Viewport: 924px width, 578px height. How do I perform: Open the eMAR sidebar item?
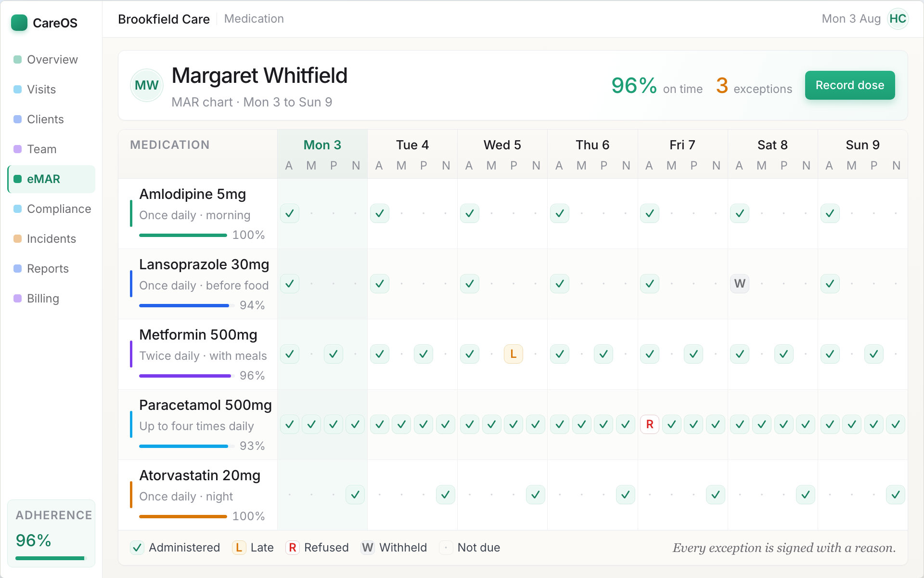[51, 179]
